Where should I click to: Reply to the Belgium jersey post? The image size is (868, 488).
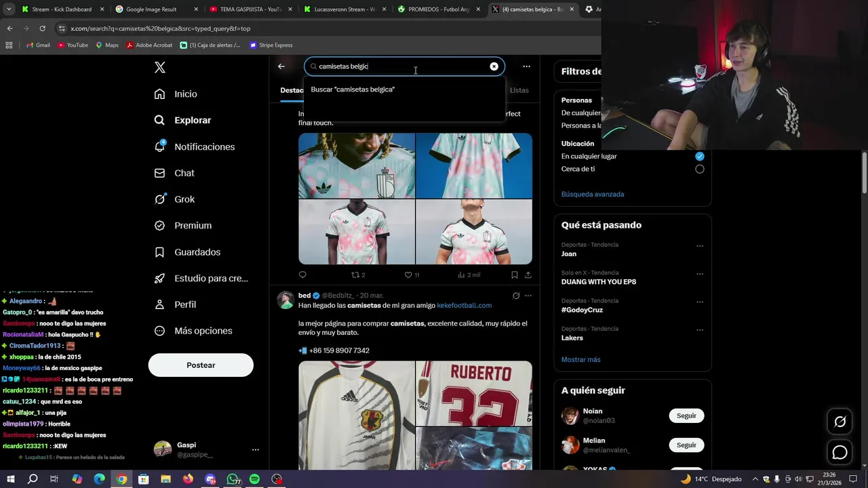[302, 274]
